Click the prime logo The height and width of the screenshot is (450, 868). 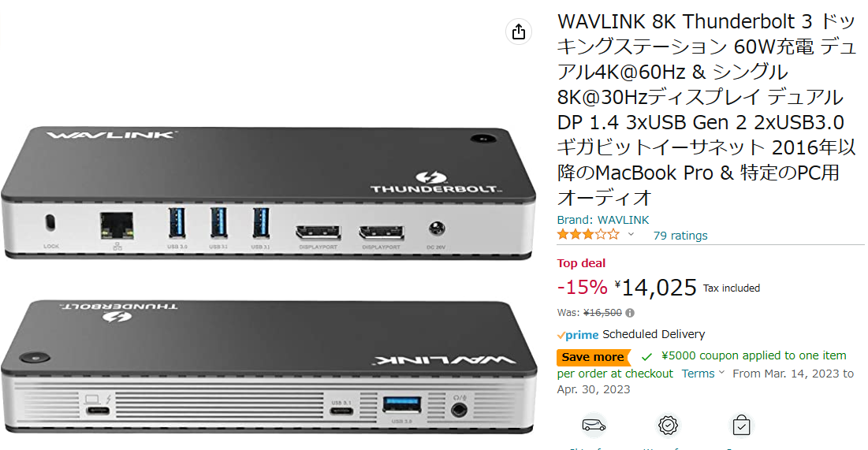click(578, 335)
